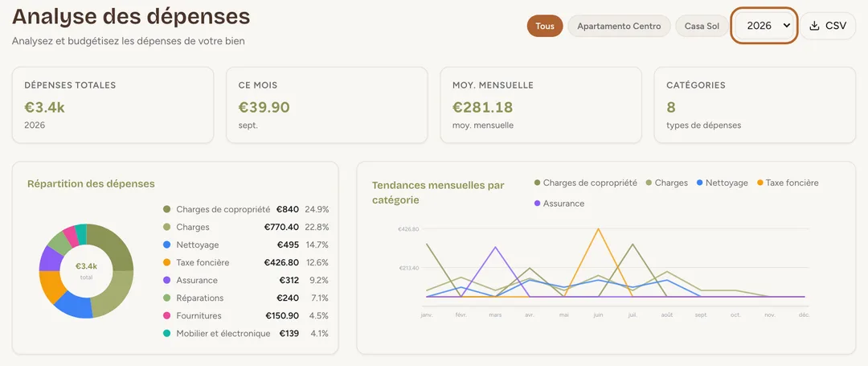This screenshot has height=366, width=868.
Task: Open the 2026 year dropdown
Action: click(764, 26)
